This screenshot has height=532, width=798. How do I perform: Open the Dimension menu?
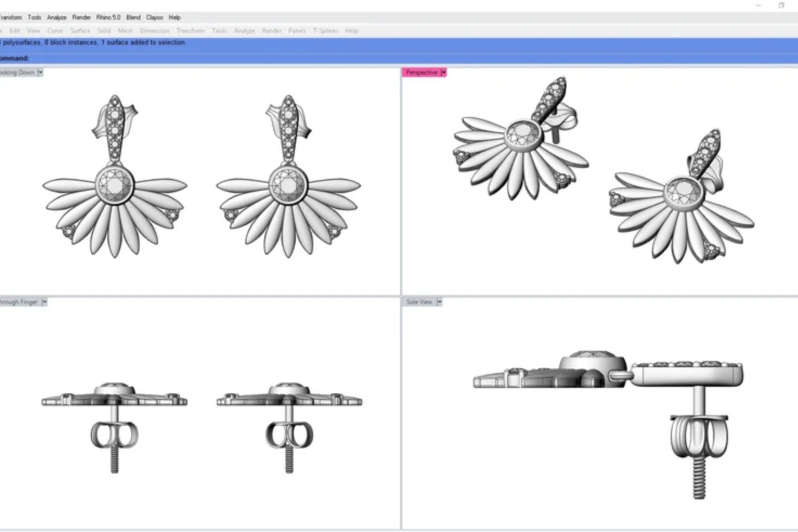click(154, 31)
